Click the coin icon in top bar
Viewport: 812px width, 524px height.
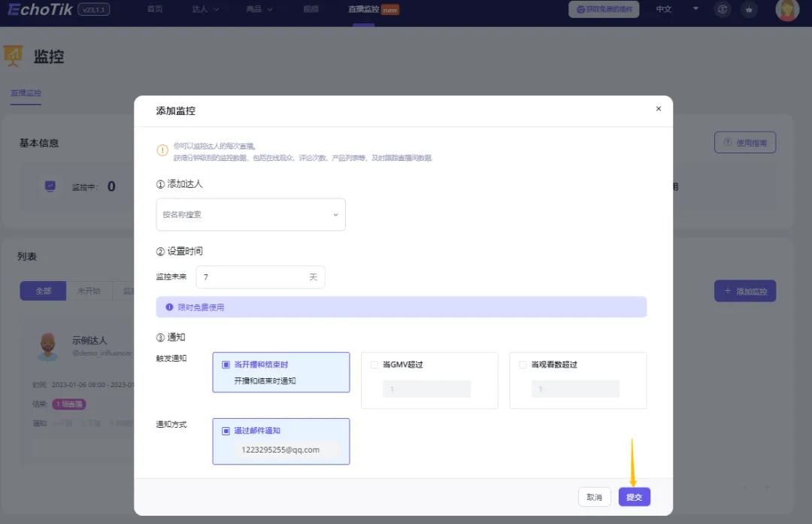click(x=723, y=9)
